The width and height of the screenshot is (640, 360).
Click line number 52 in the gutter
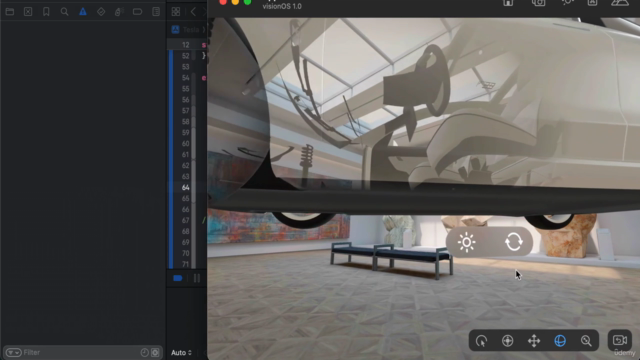pos(186,56)
